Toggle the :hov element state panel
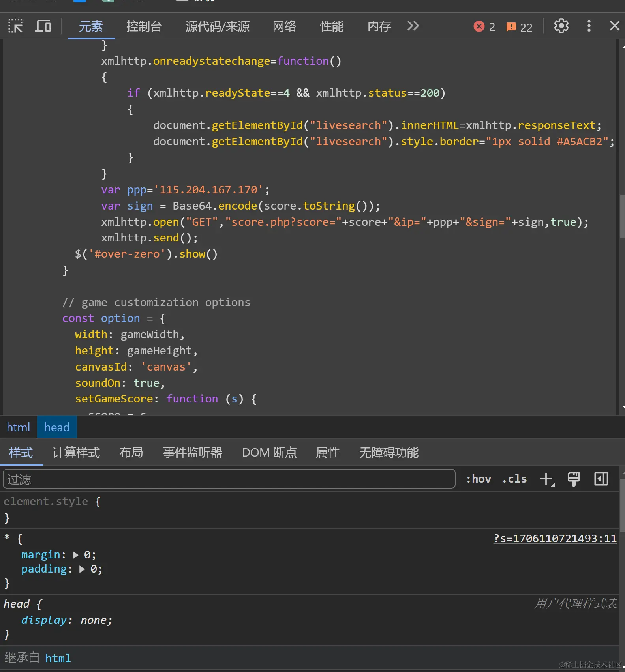 [x=479, y=479]
